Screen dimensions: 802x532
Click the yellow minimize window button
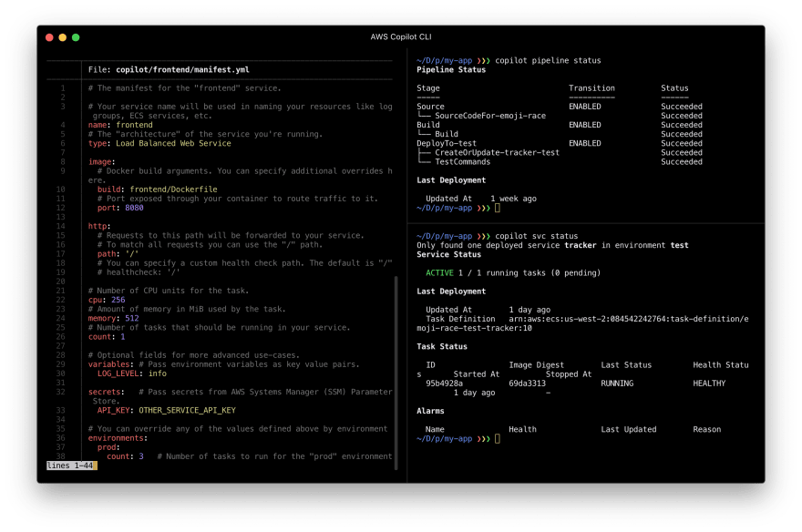coord(62,37)
